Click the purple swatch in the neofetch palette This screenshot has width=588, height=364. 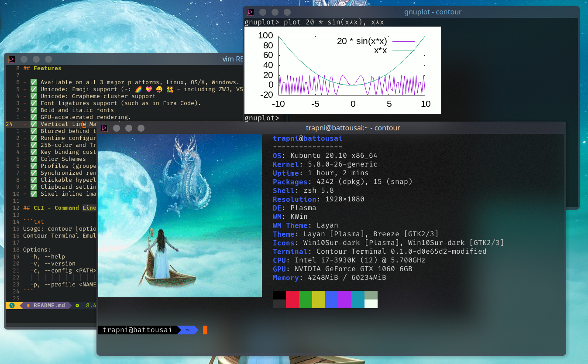tap(345, 299)
